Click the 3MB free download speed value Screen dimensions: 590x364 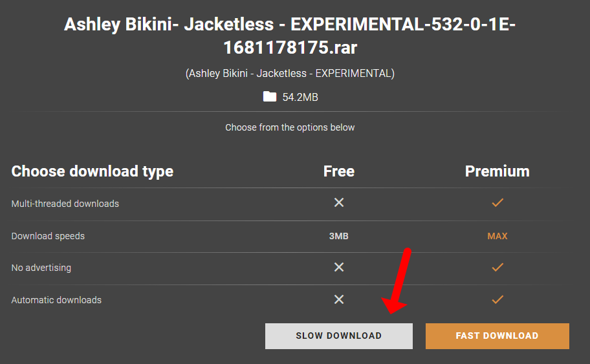(x=338, y=236)
